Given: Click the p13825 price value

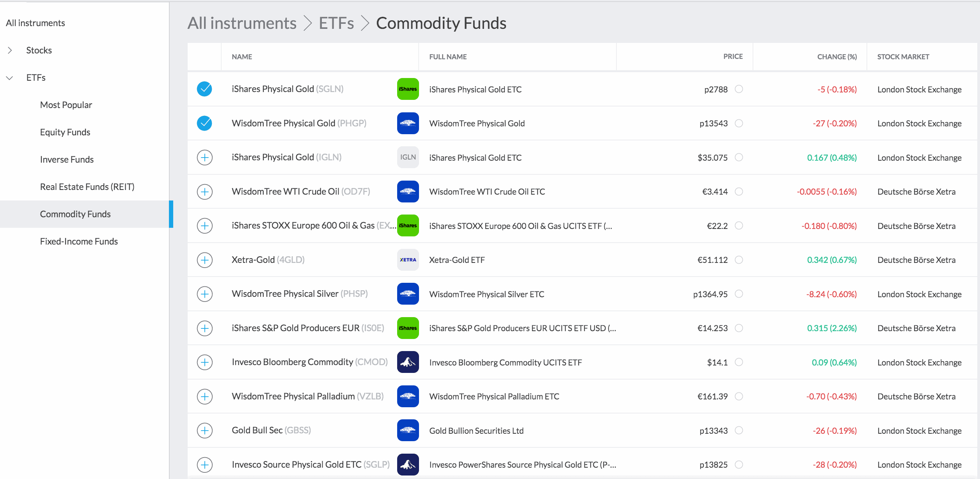Looking at the screenshot, I should [x=714, y=465].
